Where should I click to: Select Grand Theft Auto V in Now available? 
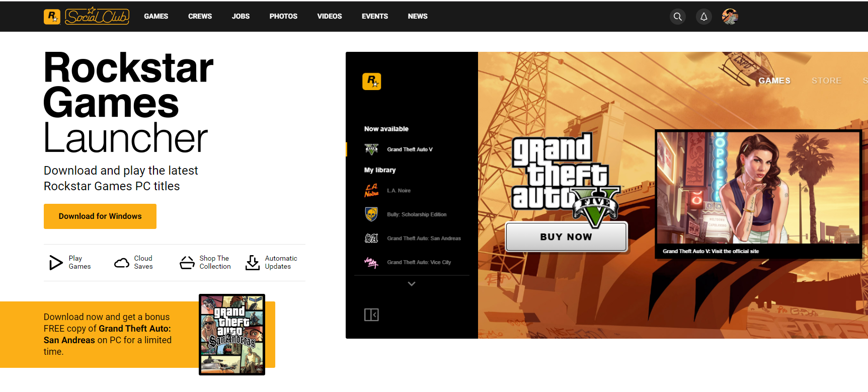[x=410, y=149]
